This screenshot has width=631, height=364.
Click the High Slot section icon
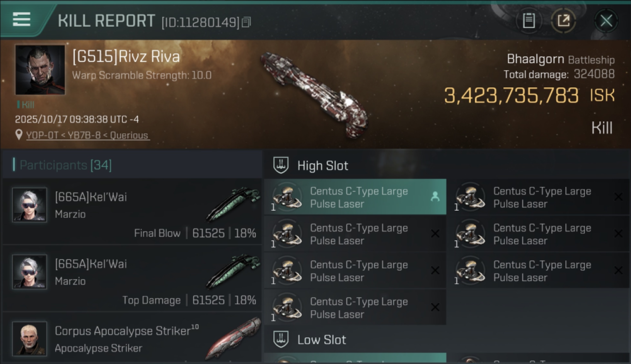pos(281,165)
